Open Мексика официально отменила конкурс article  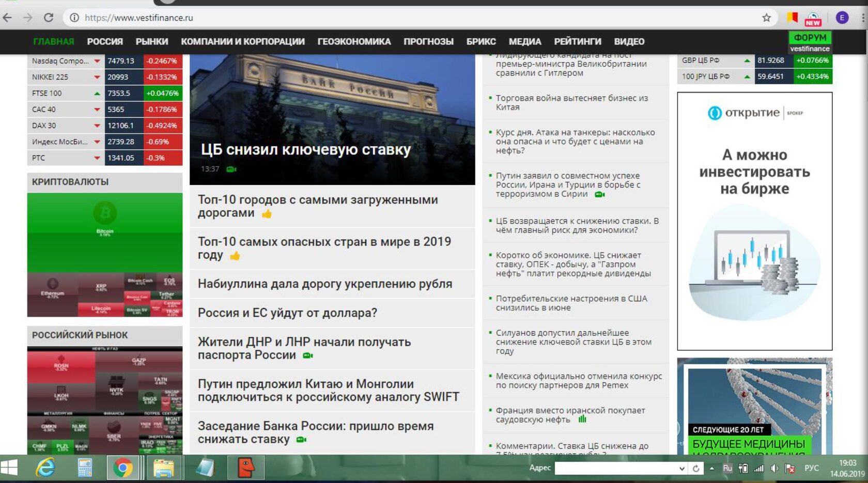pyautogui.click(x=579, y=380)
